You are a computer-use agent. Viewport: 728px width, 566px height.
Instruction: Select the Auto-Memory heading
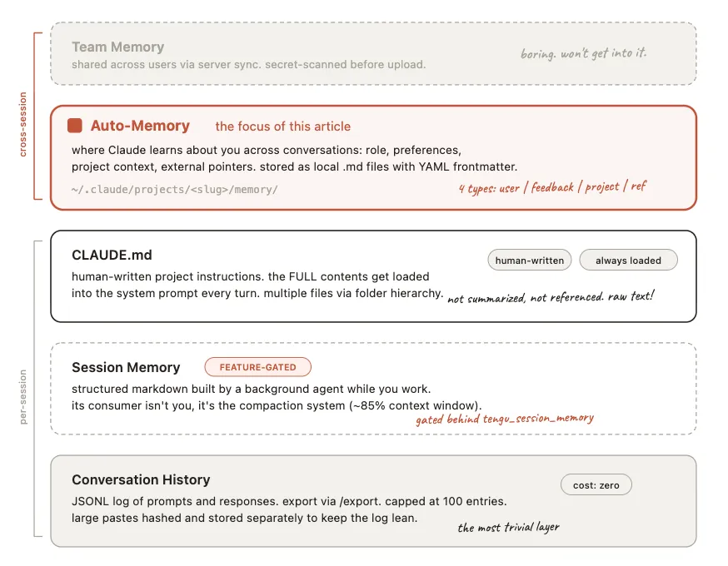point(140,126)
